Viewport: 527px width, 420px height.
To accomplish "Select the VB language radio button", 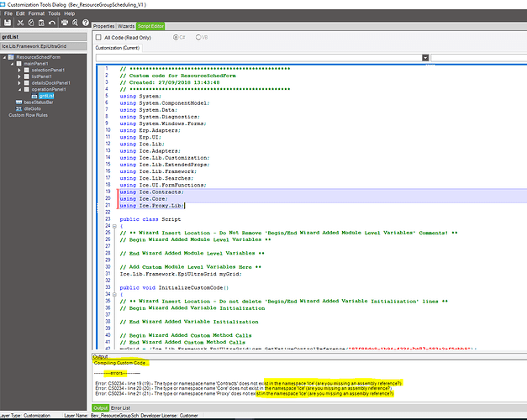I will 198,37.
